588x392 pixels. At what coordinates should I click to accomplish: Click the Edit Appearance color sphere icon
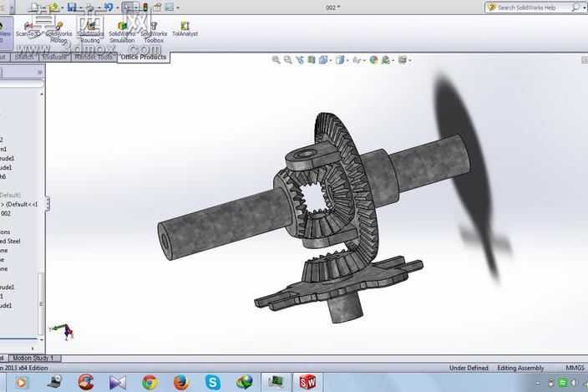coord(373,60)
